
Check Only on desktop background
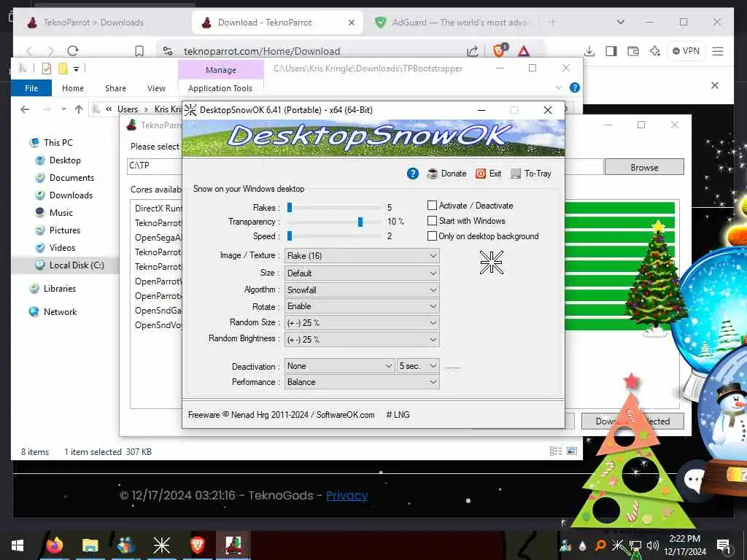pos(432,236)
